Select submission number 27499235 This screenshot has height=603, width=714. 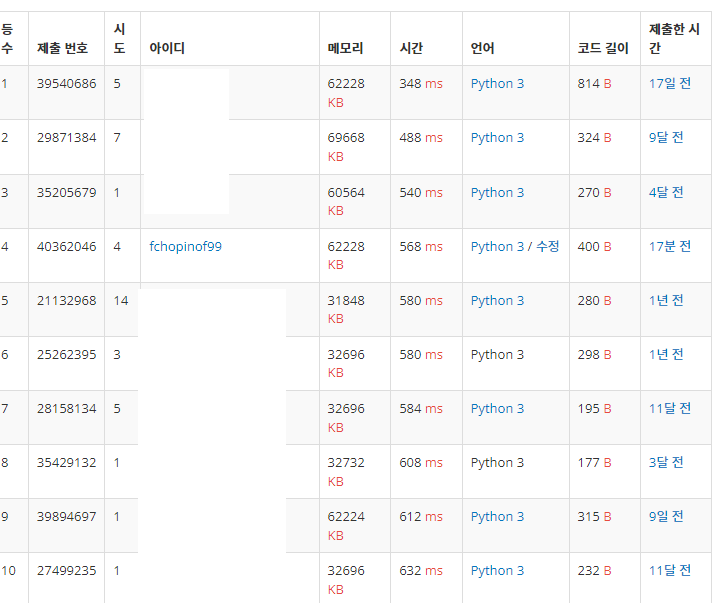tap(66, 571)
